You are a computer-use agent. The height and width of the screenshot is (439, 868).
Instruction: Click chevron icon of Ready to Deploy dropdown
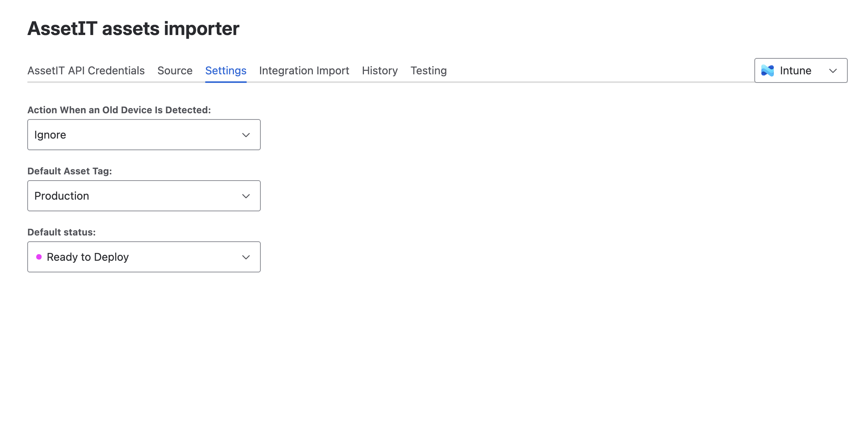pyautogui.click(x=246, y=257)
